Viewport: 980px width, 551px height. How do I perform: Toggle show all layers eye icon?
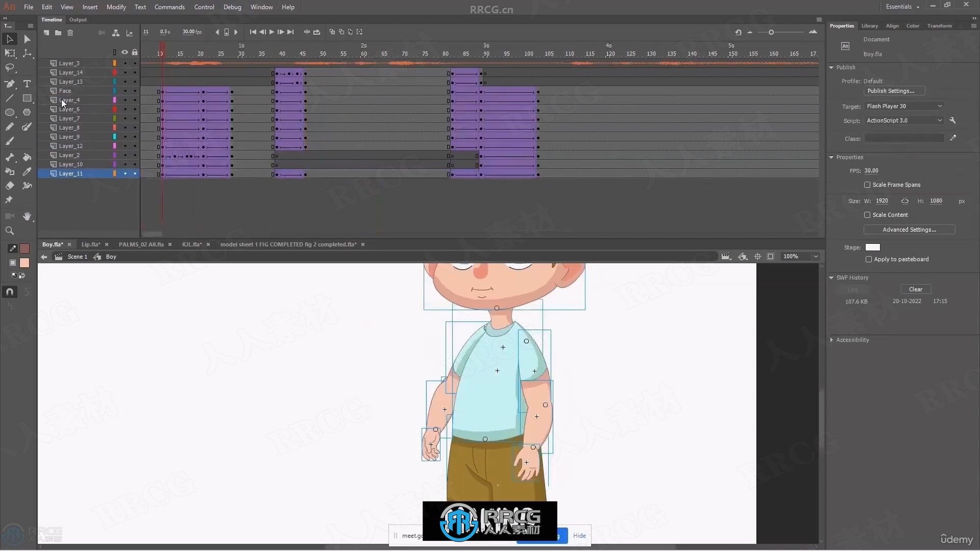[125, 52]
